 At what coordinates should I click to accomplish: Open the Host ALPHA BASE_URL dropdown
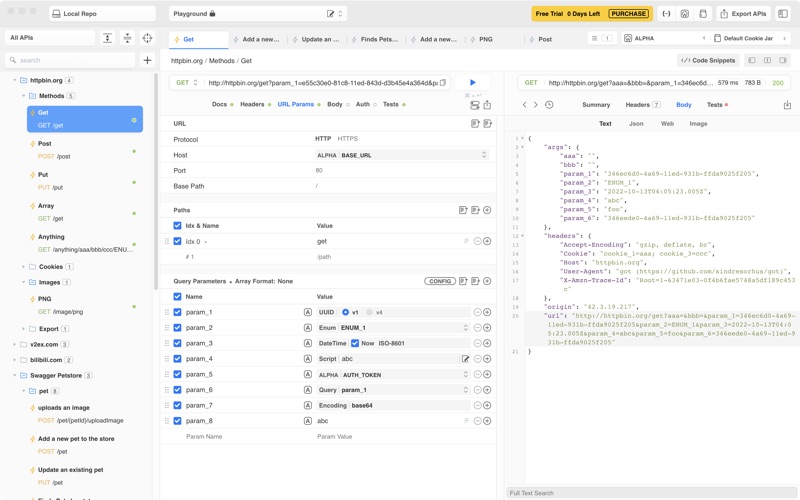coord(402,155)
